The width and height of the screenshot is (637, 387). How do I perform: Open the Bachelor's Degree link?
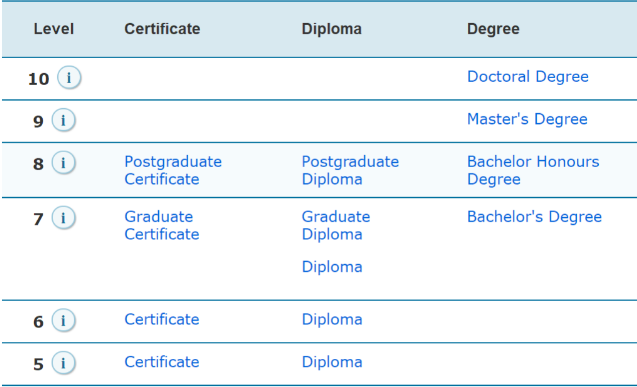(534, 217)
